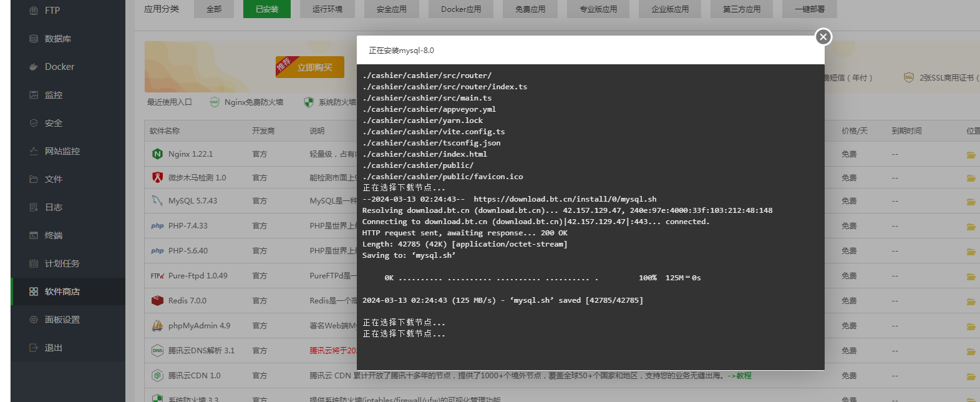Click the Pure-Ftpd 1.0.49 icon

(157, 276)
